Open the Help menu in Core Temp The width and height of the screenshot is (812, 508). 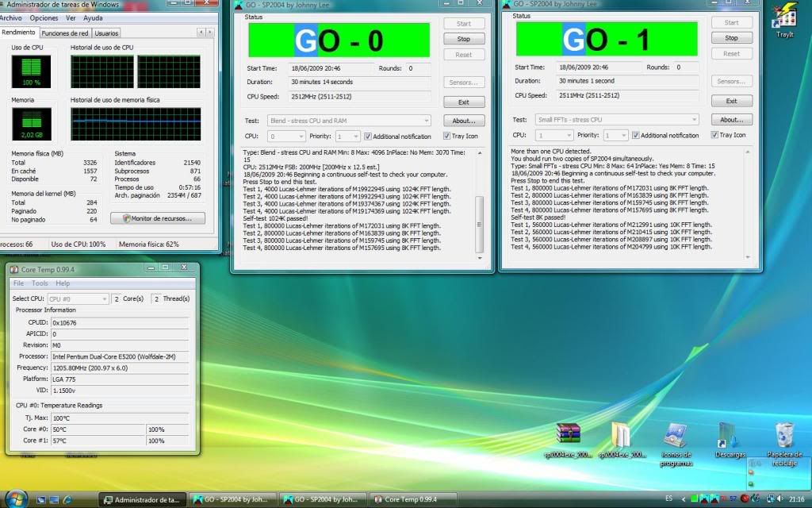63,283
